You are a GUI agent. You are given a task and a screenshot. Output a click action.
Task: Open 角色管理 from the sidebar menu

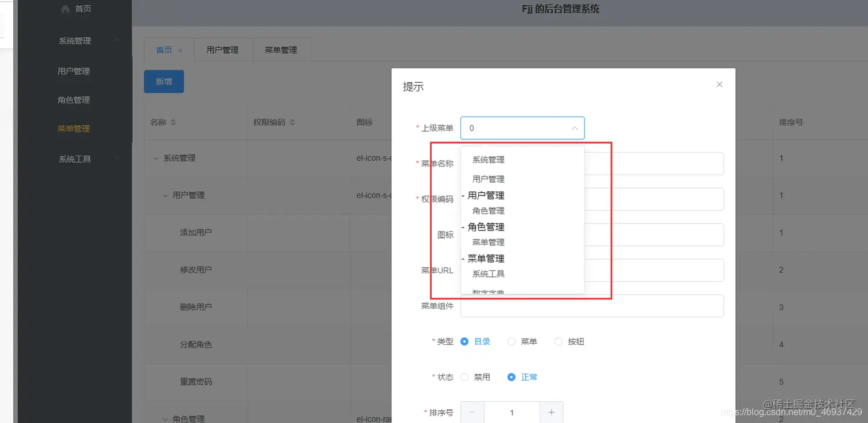click(73, 99)
